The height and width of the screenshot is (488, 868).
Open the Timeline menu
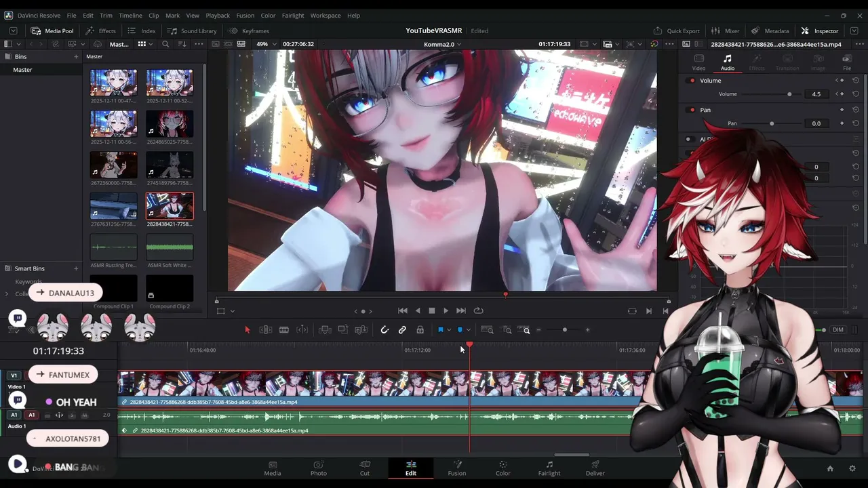(130, 15)
